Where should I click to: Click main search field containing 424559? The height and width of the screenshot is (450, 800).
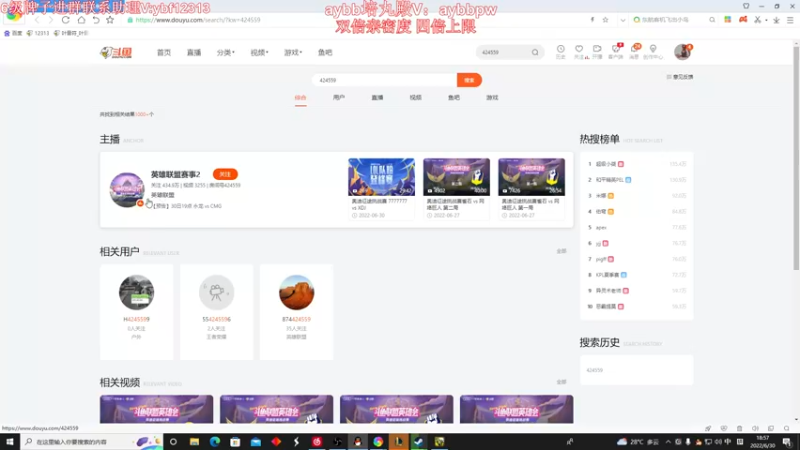(384, 80)
